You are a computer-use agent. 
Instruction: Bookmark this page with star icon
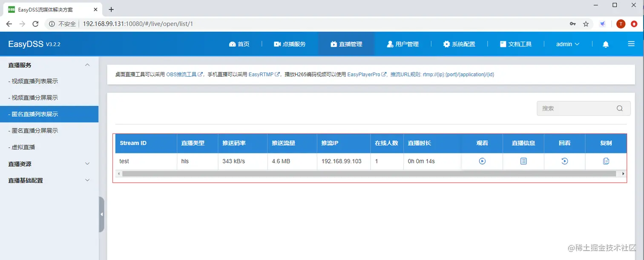coord(586,24)
